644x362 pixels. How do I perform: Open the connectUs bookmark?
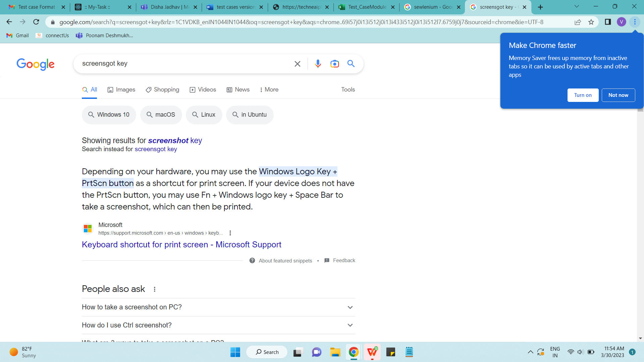52,36
